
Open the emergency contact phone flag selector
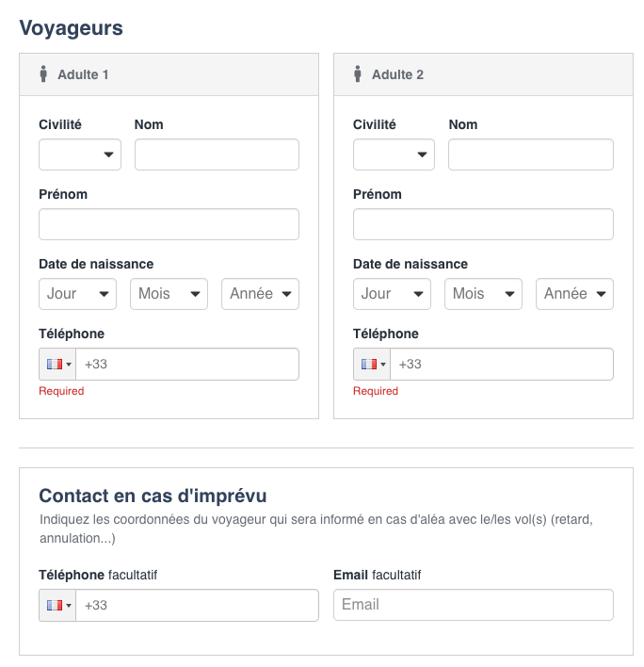[57, 605]
